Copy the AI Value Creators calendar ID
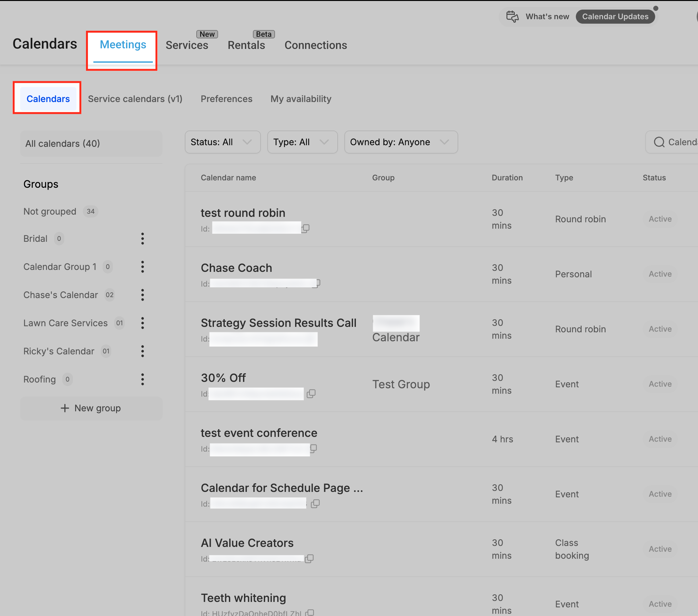698x616 pixels. pyautogui.click(x=310, y=559)
